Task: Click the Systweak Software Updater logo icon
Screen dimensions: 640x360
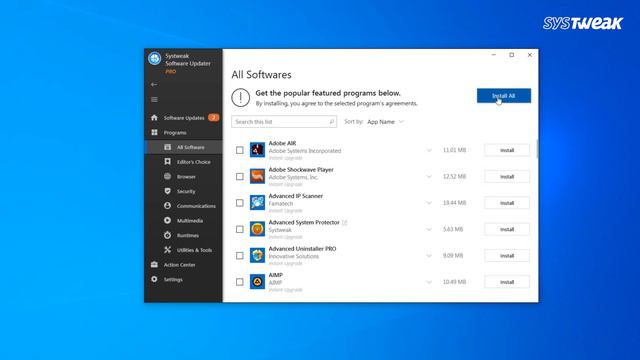Action: pyautogui.click(x=155, y=58)
